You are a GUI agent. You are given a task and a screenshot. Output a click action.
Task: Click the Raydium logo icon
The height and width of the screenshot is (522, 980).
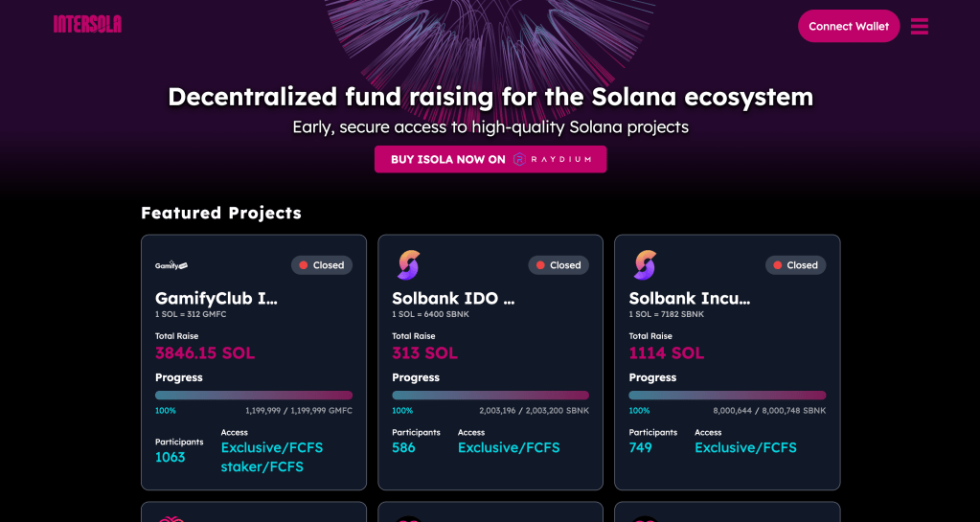click(520, 159)
